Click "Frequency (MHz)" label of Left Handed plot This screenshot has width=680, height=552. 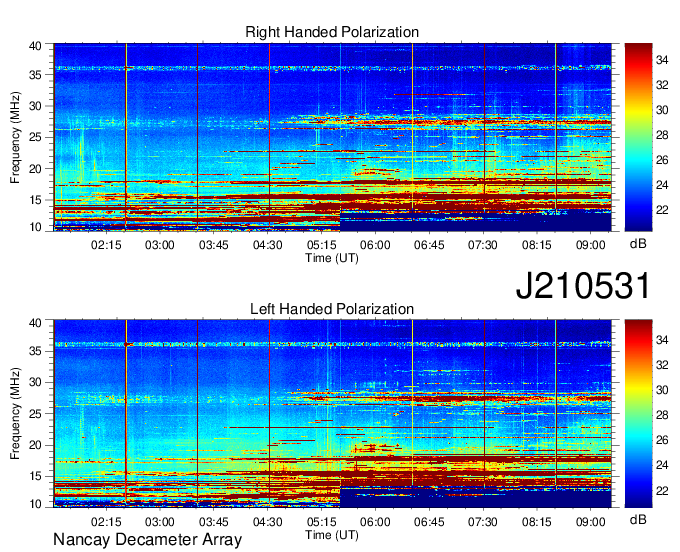pos(15,414)
